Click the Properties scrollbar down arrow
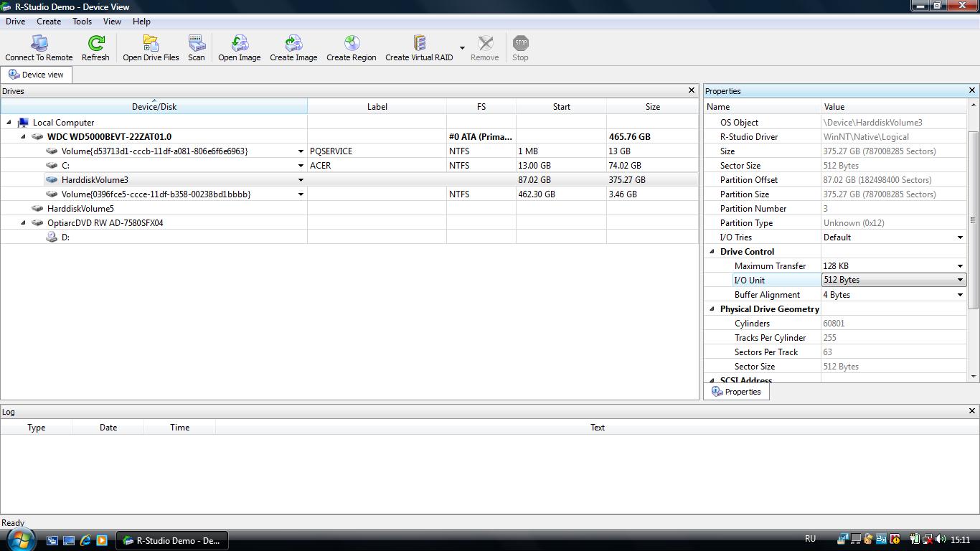 (x=974, y=377)
